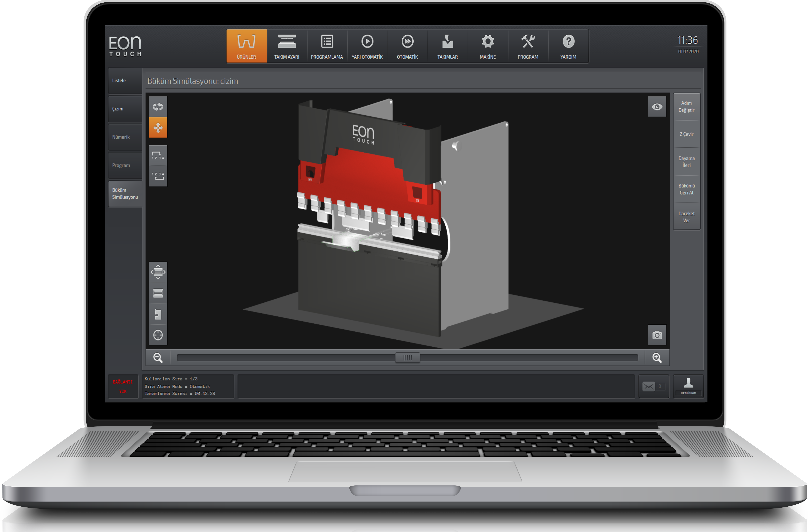Click the Z Çevir button

(686, 134)
